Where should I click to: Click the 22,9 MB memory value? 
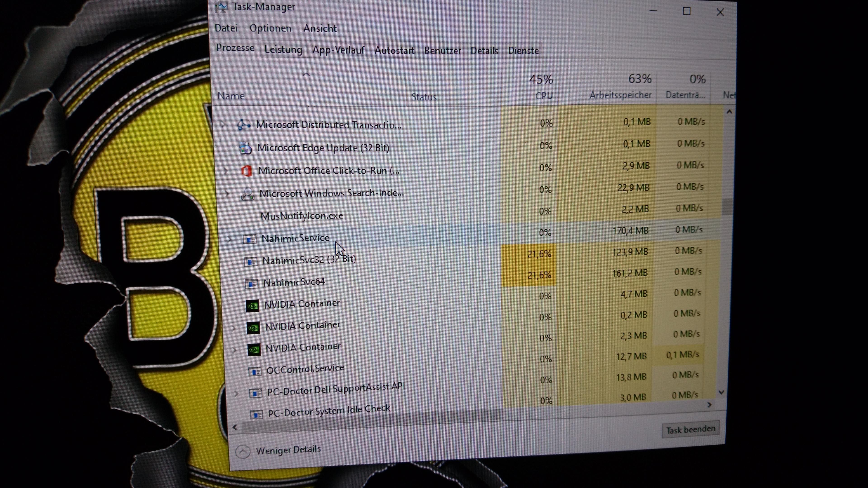coord(633,188)
